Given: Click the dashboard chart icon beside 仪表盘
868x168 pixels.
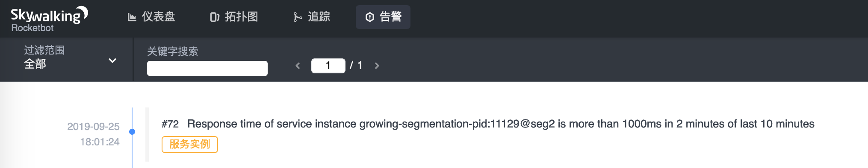Looking at the screenshot, I should coord(132,17).
